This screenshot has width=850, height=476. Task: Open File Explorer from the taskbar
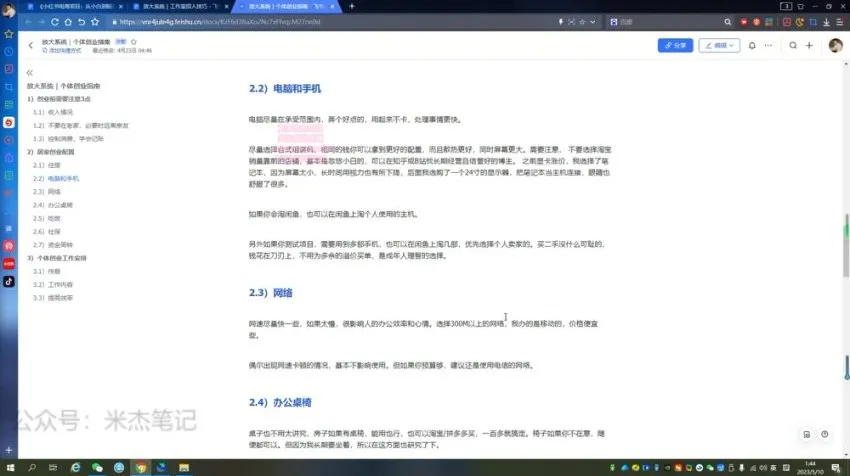pos(184,467)
